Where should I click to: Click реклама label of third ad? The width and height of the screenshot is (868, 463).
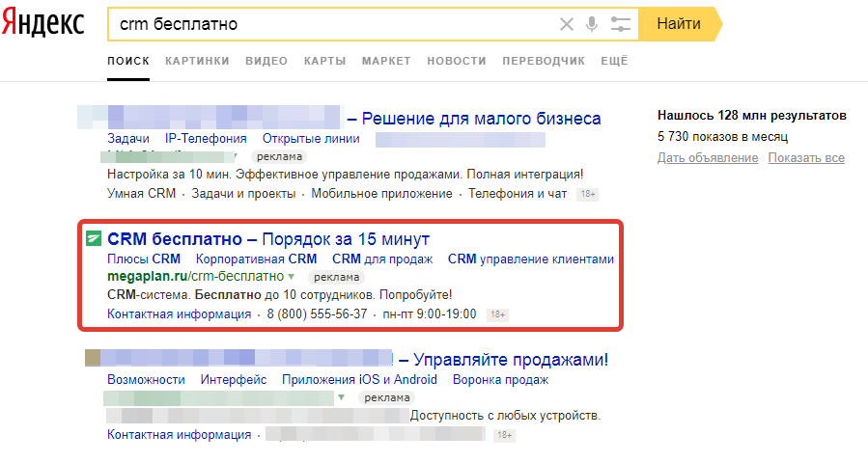pos(386,397)
